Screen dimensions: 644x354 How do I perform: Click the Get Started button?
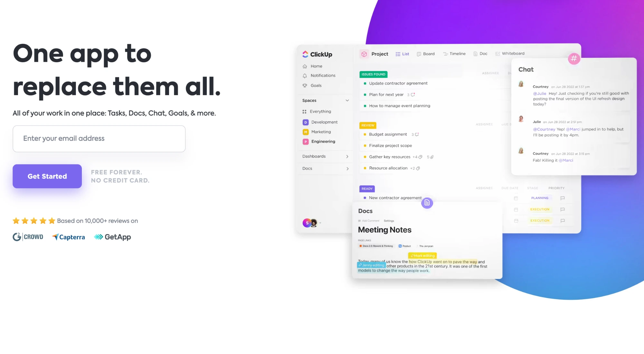(47, 176)
